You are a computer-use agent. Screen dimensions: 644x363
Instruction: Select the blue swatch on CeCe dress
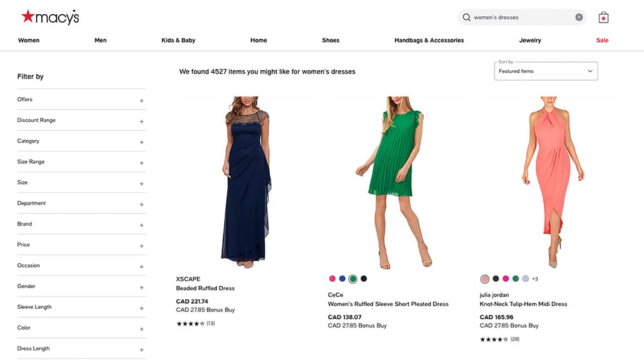pyautogui.click(x=343, y=279)
